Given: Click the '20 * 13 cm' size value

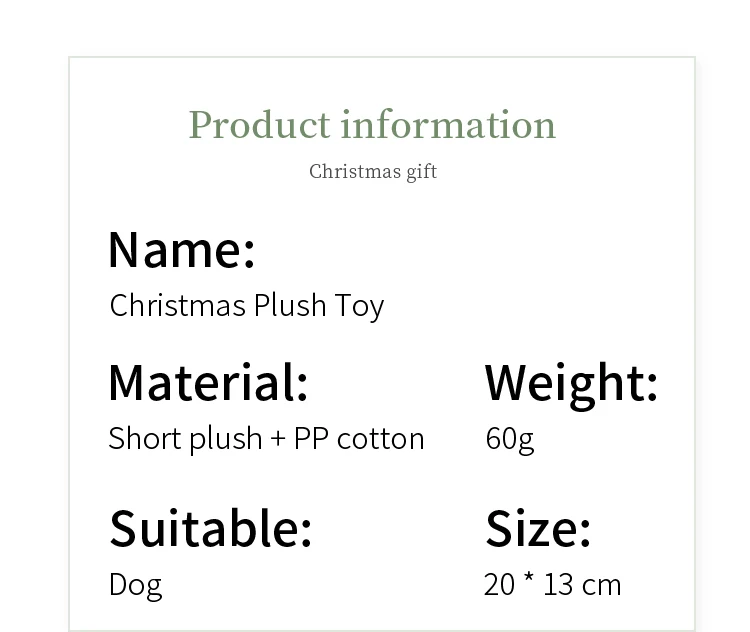Looking at the screenshot, I should [552, 584].
